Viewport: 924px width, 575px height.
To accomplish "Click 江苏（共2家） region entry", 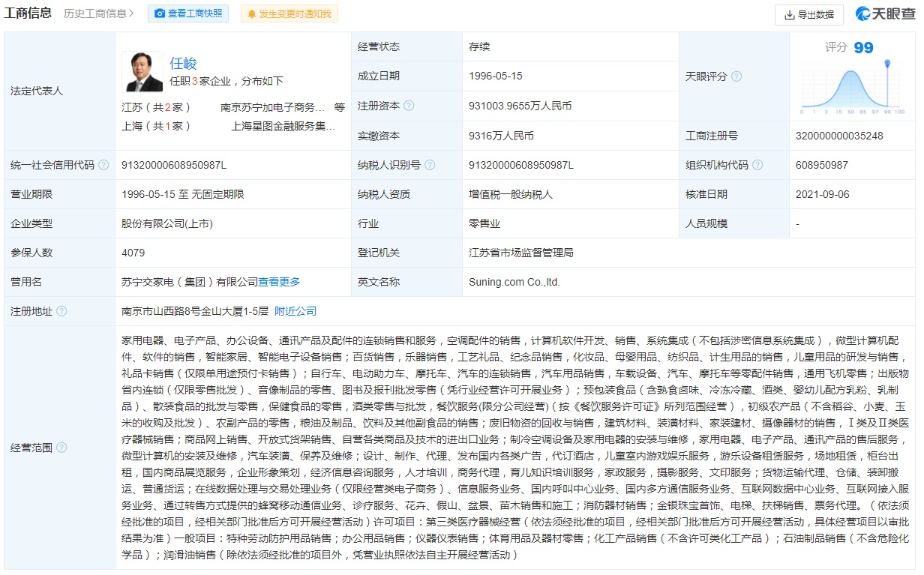I will pos(157,107).
